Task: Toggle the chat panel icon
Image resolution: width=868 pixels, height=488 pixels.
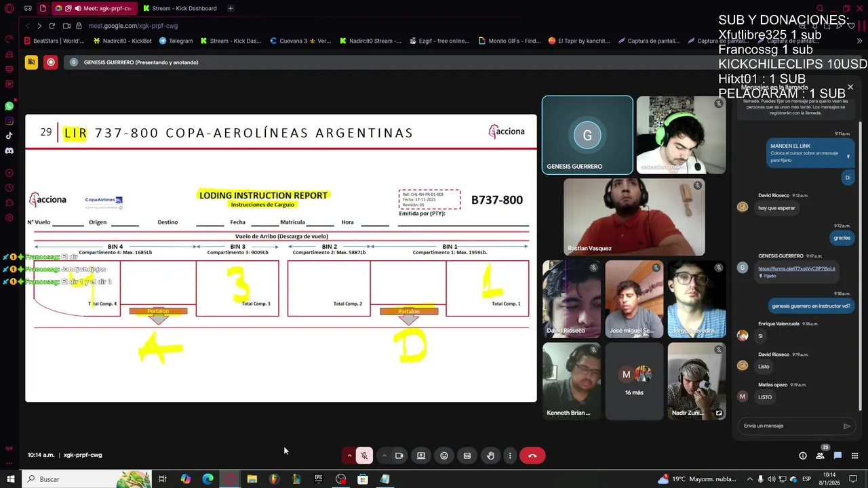Action: coord(837,455)
